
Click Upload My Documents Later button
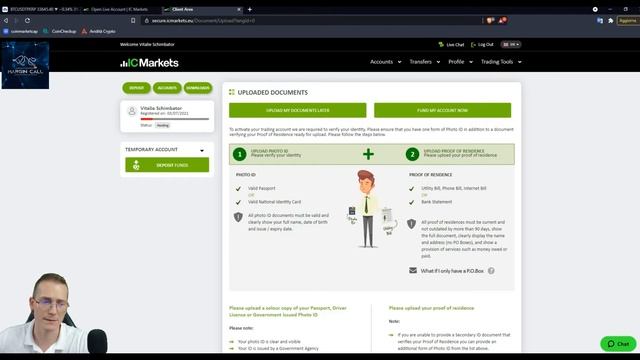[x=298, y=110]
